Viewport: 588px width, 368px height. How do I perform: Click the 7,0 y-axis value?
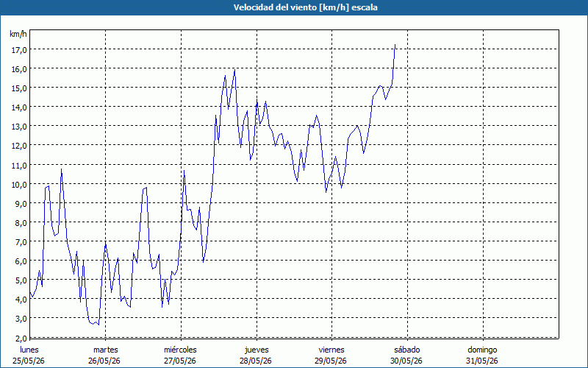tap(21, 242)
